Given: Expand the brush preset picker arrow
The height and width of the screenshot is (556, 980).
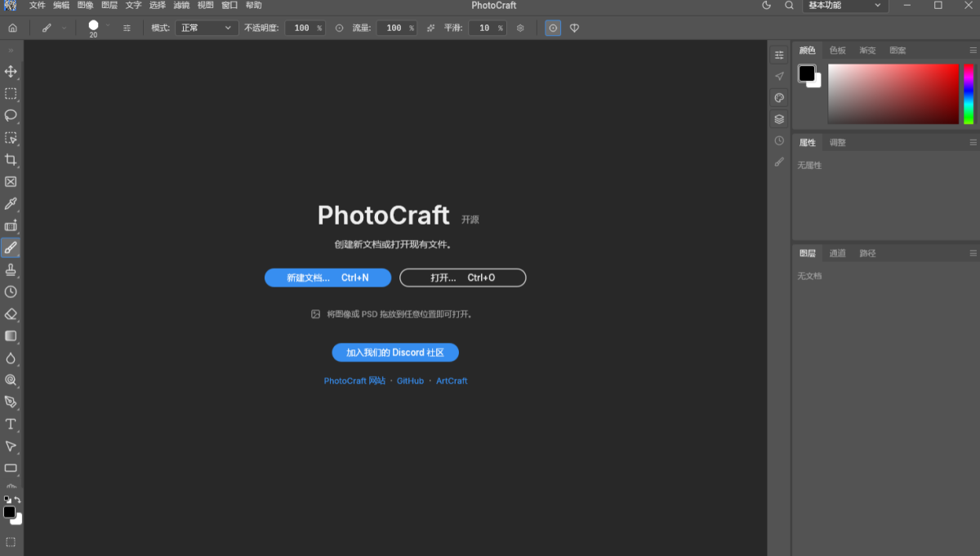Looking at the screenshot, I should pyautogui.click(x=108, y=25).
